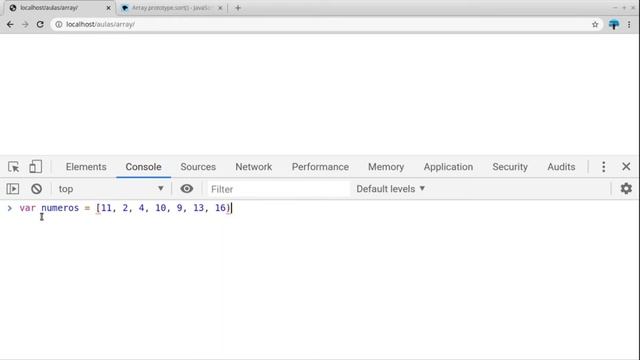Close the Array.prototype.sort tab
The height and width of the screenshot is (360, 640).
220,8
